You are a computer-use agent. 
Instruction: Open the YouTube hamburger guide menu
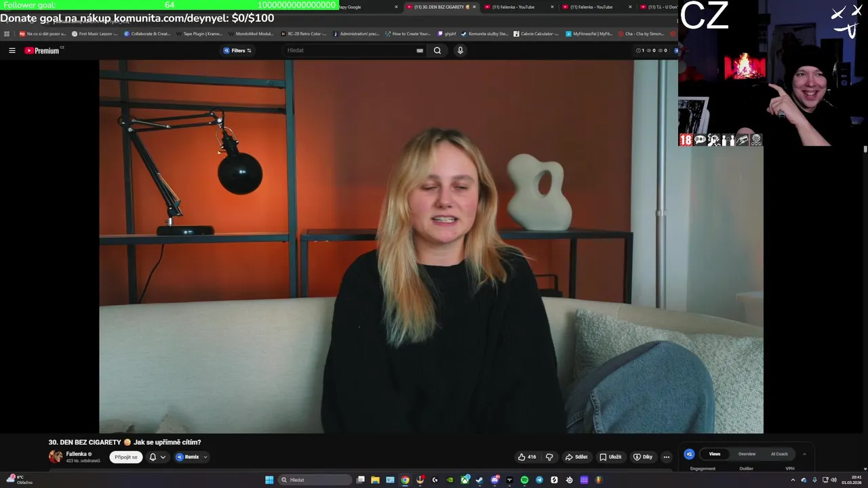pyautogui.click(x=12, y=50)
